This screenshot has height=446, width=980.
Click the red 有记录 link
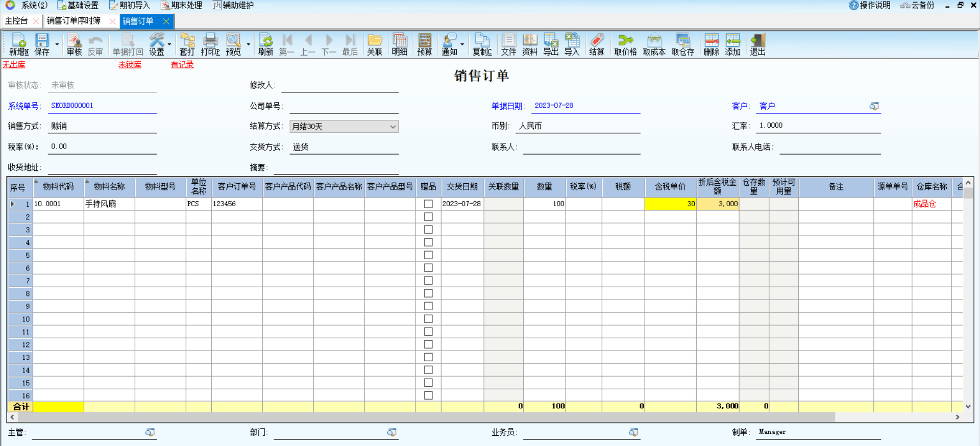(x=182, y=65)
